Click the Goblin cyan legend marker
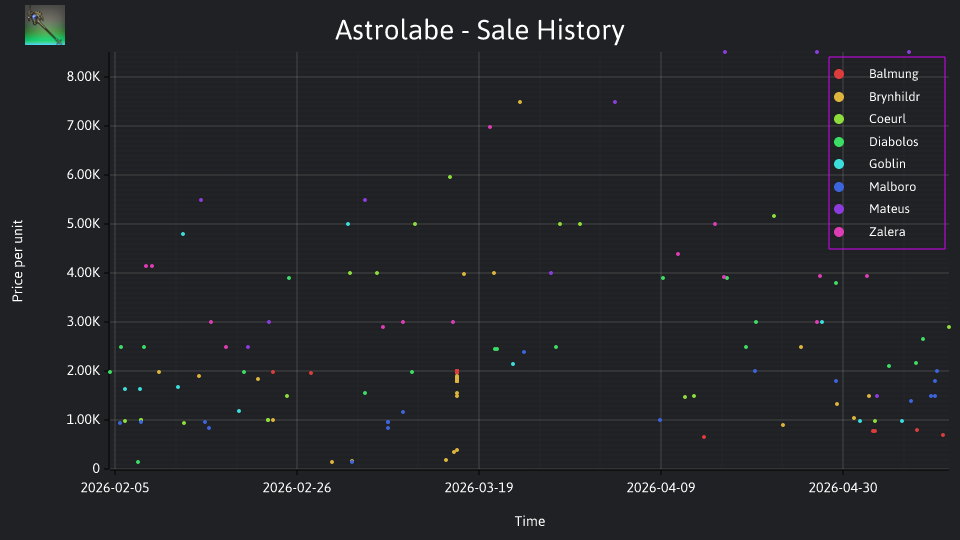Viewport: 960px width, 540px height. click(x=839, y=164)
